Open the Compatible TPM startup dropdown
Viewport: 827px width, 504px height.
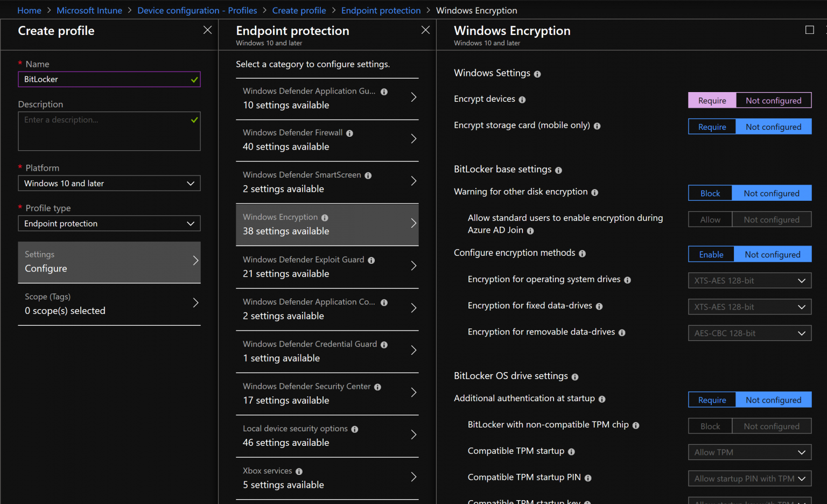pos(749,452)
